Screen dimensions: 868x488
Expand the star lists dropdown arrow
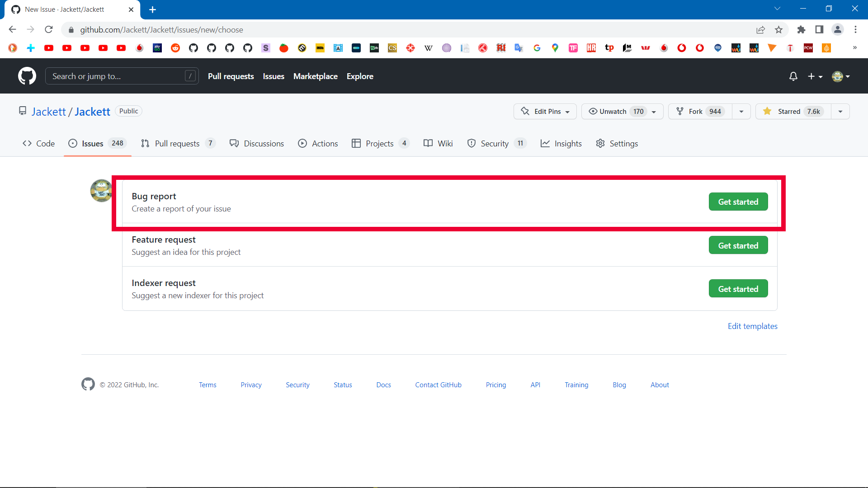840,112
